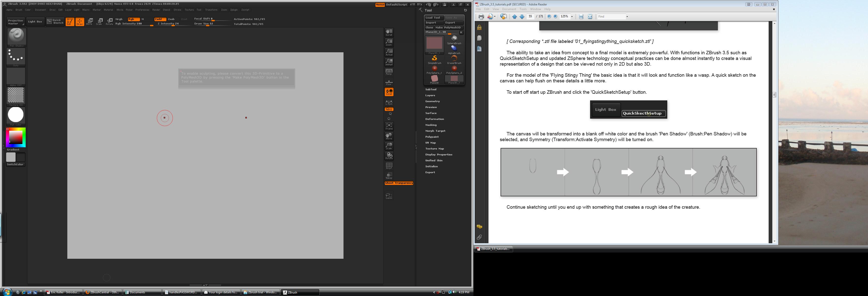
Task: Open the Brush menu
Action: point(18,10)
